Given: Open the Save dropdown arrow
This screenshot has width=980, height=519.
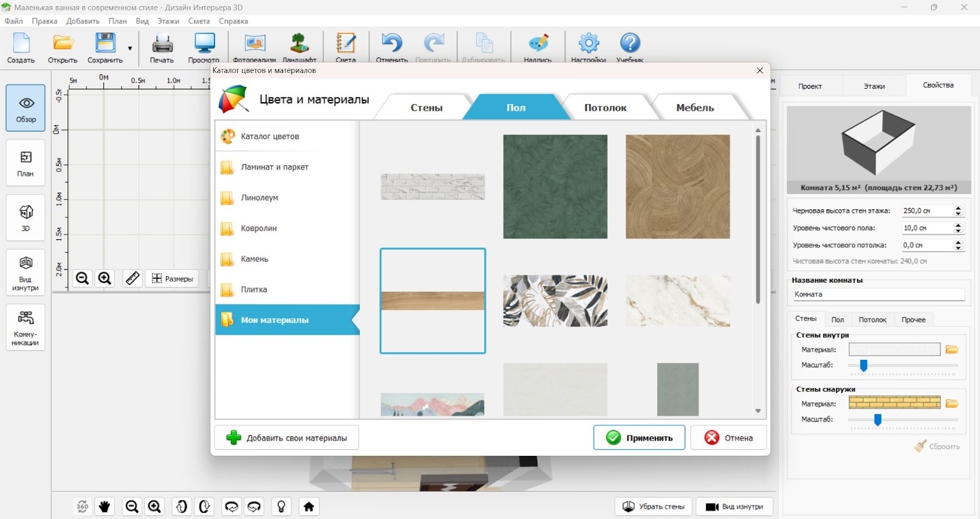Looking at the screenshot, I should coord(130,48).
